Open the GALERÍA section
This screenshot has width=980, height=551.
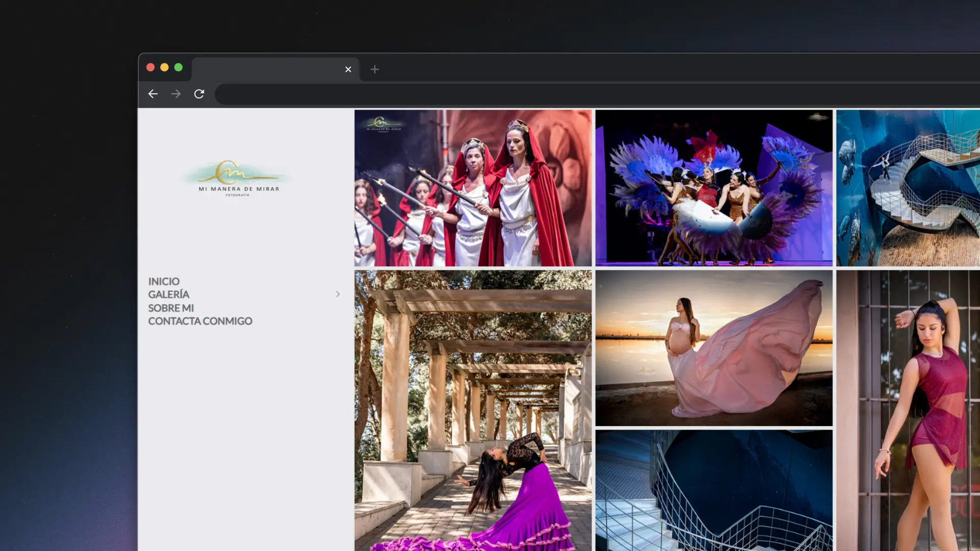(168, 294)
